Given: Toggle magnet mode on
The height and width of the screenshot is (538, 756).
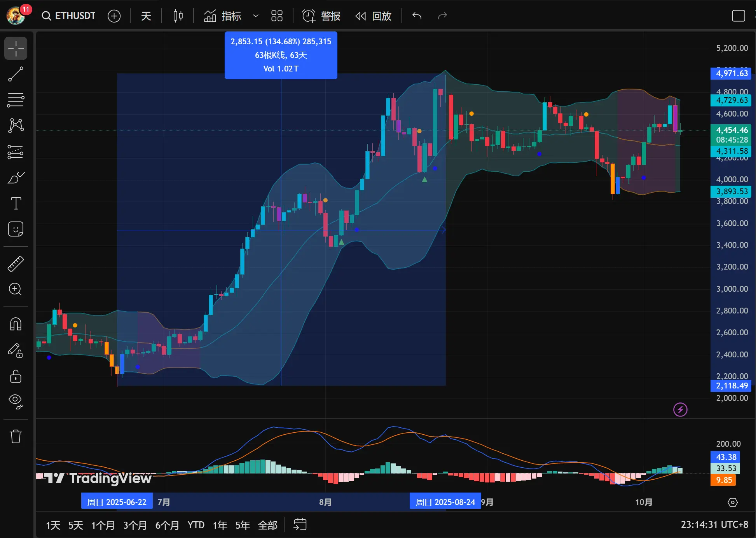Looking at the screenshot, I should click(16, 324).
